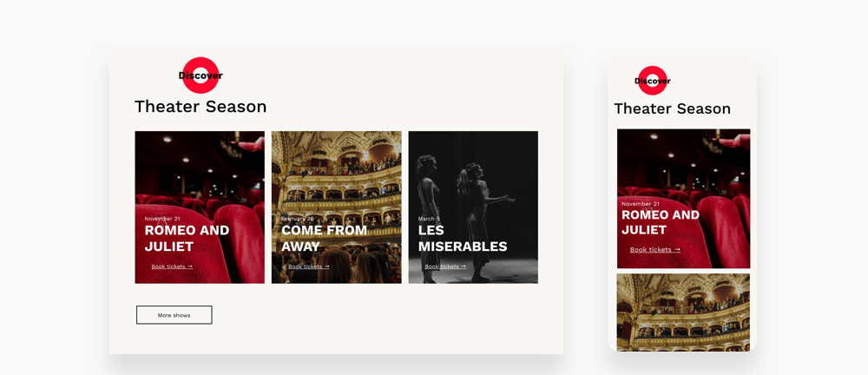The width and height of the screenshot is (868, 375).
Task: Click the February 26 date label
Action: coord(298,219)
